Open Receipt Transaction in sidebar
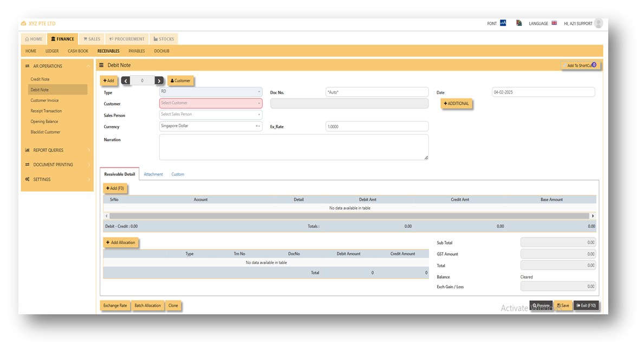 pos(46,111)
